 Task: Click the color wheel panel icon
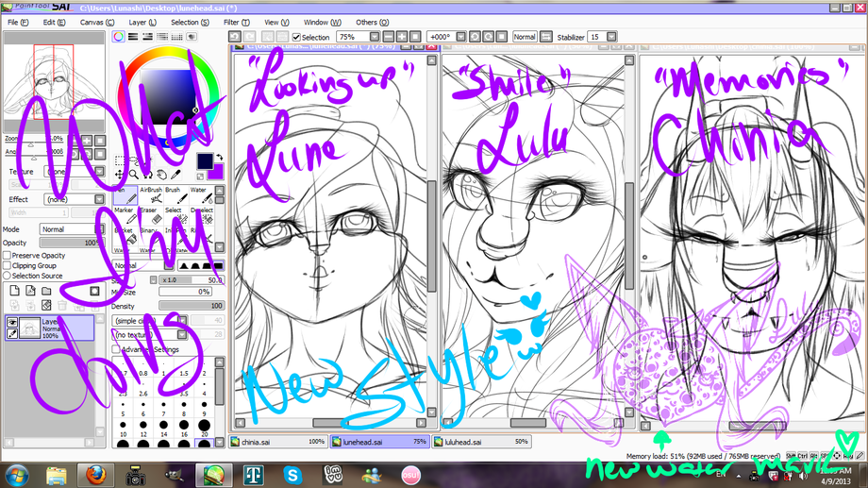coord(118,37)
